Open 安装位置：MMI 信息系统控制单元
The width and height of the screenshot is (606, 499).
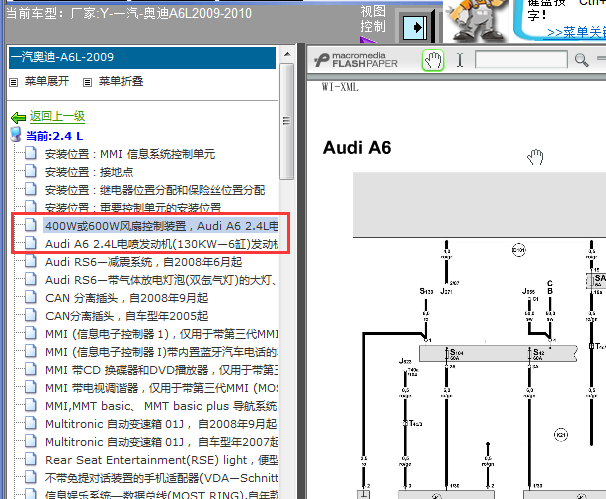[130, 154]
